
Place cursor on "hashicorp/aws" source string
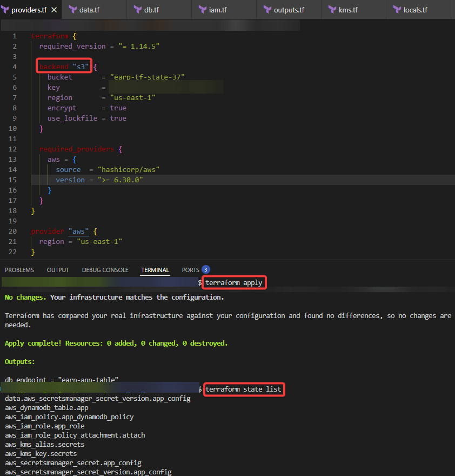128,169
